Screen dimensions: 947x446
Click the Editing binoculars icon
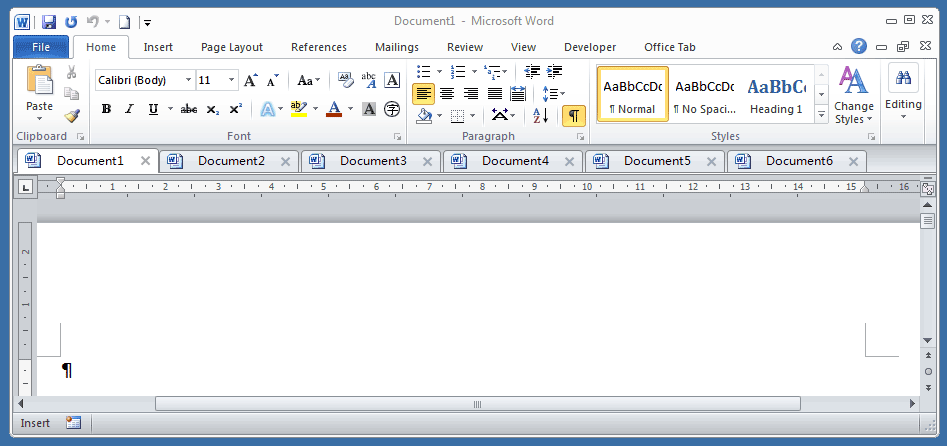pyautogui.click(x=904, y=77)
